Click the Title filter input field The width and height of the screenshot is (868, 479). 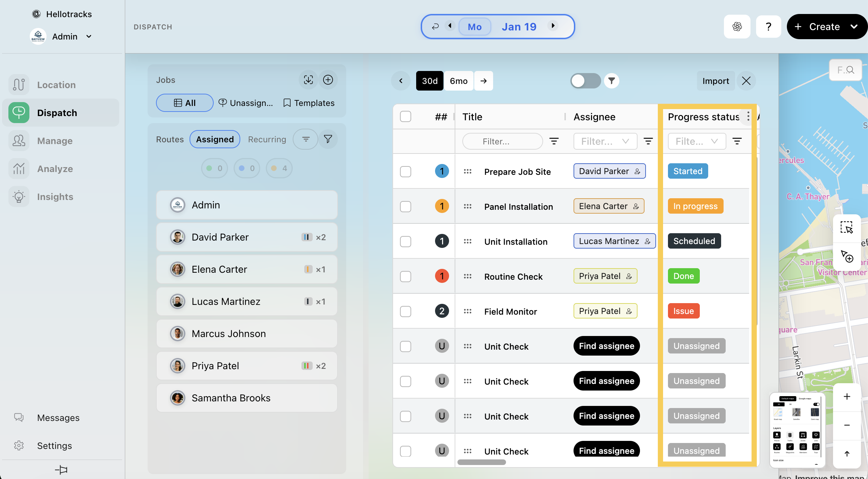pyautogui.click(x=502, y=141)
